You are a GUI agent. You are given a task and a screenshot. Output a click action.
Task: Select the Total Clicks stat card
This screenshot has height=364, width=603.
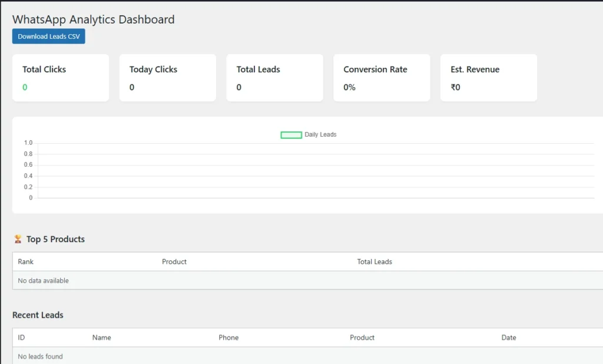[x=60, y=77]
